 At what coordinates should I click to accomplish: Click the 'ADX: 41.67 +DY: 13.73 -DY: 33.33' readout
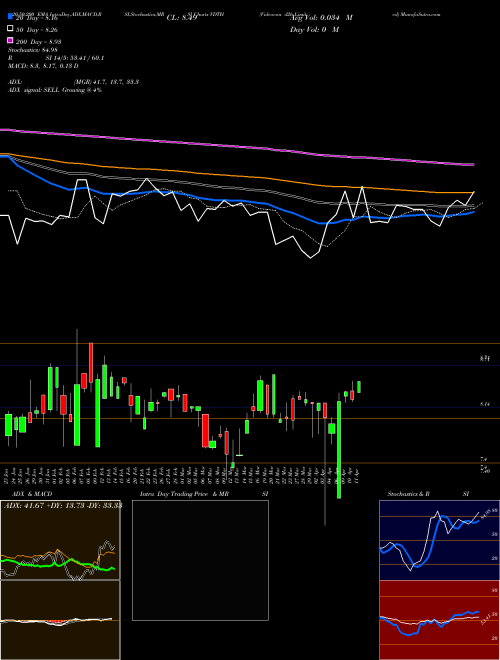coord(63,505)
